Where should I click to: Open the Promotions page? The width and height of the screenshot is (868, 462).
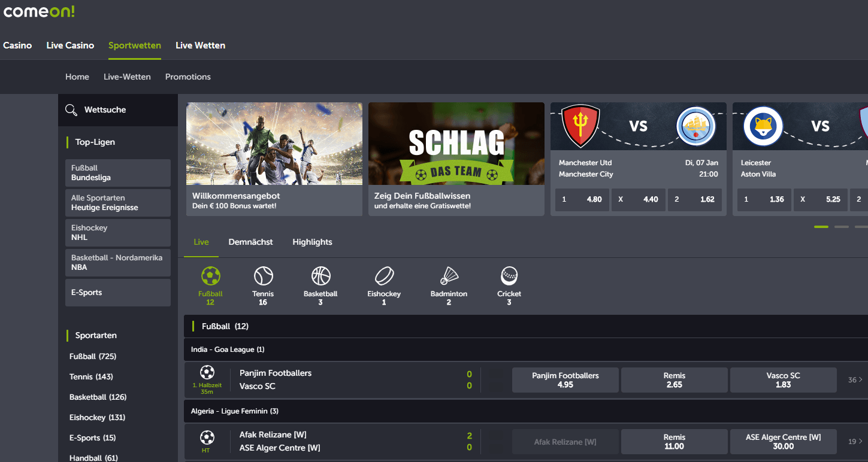[188, 77]
